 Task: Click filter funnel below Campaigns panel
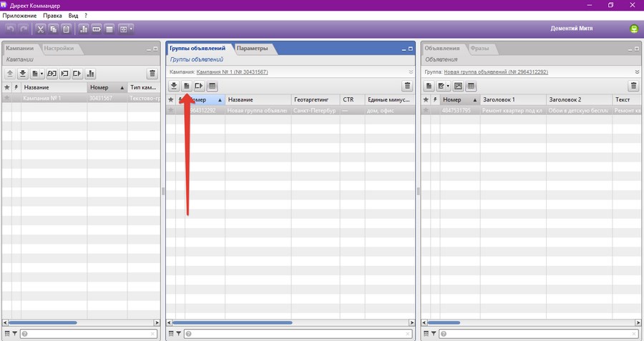pos(14,334)
